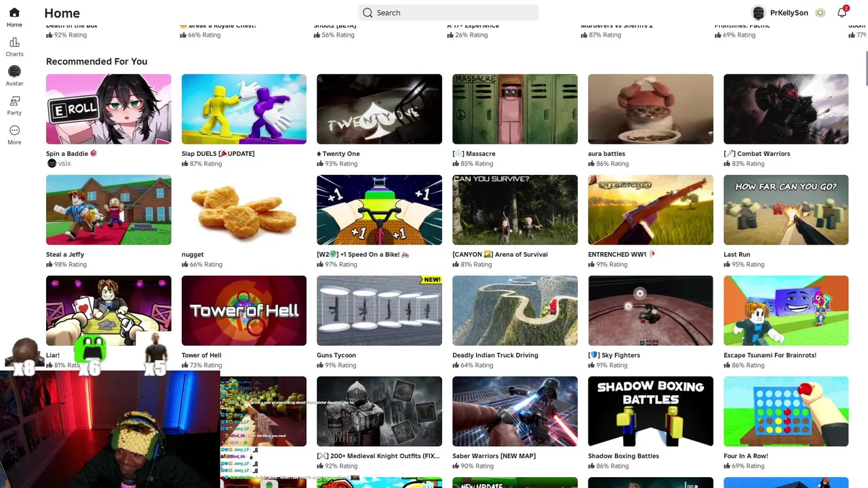The image size is (868, 488).
Task: Click the Combat Warriors title text
Action: pos(757,154)
